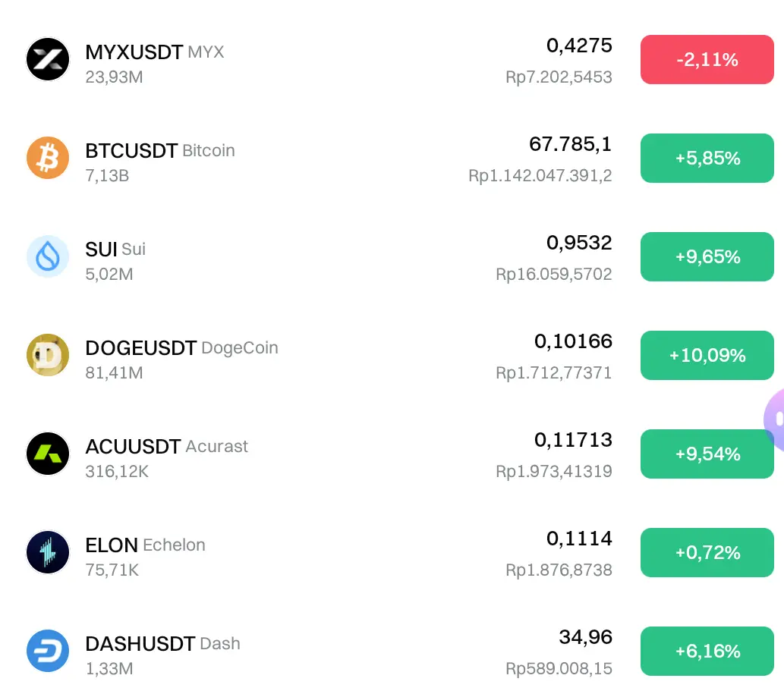The width and height of the screenshot is (784, 691).
Task: Click the +0,72% Echelon change badge
Action: [x=707, y=552]
